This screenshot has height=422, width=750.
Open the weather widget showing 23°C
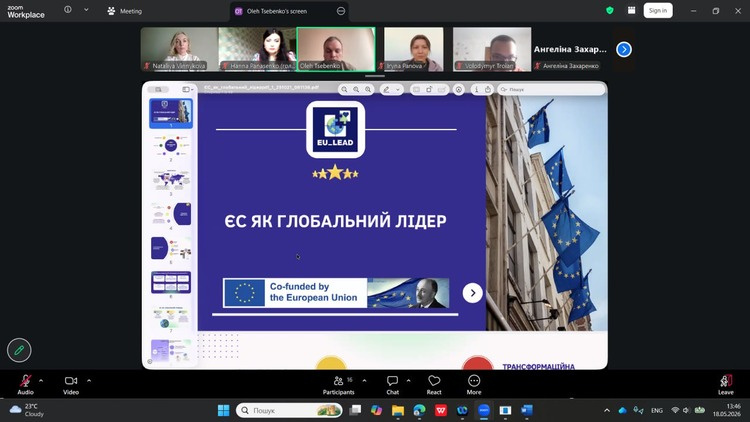27,410
